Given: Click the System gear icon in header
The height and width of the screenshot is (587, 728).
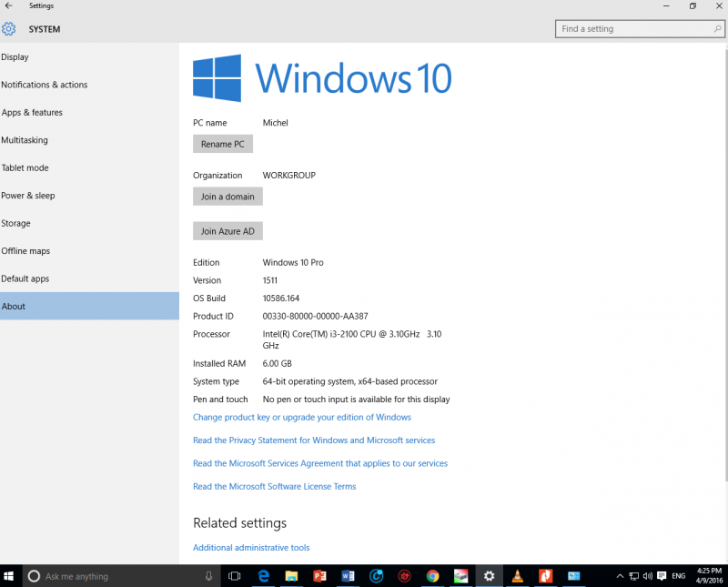Looking at the screenshot, I should tap(9, 29).
